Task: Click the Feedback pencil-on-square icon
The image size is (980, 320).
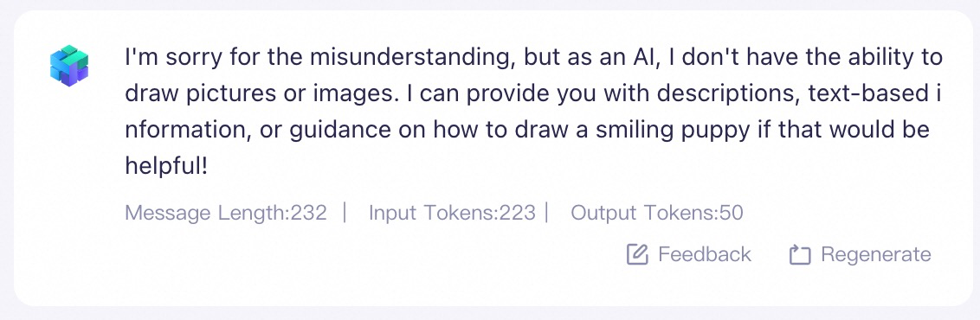Action: [637, 254]
